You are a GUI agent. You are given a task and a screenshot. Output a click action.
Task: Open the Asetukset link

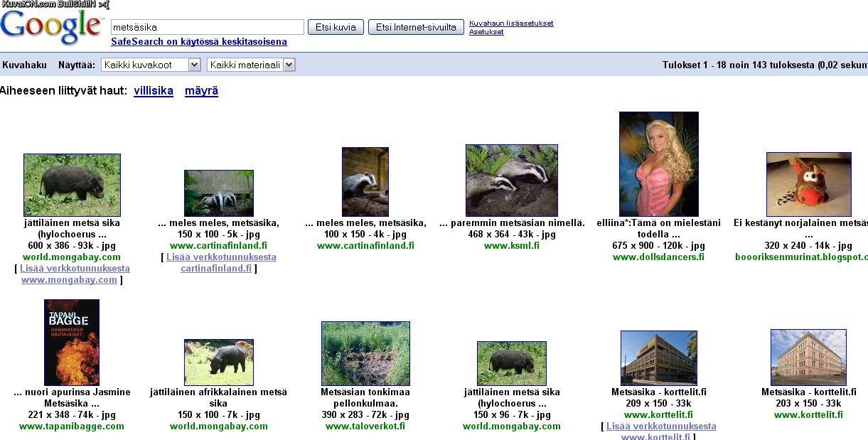[x=486, y=32]
